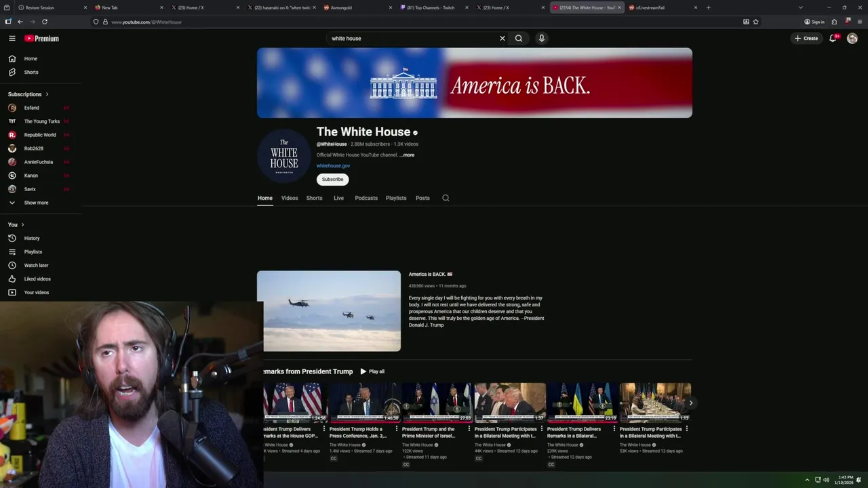868x488 pixels.
Task: Click the YouTube Premium logo
Action: tap(41, 39)
